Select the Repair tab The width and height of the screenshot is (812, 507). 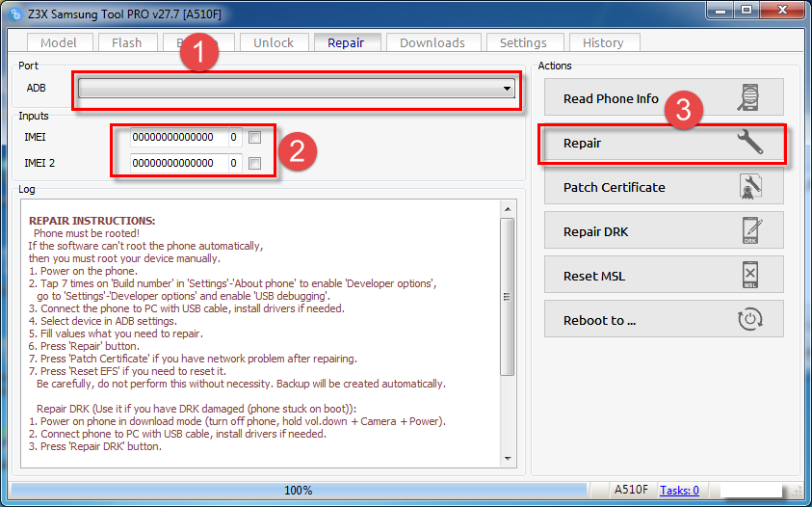347,42
